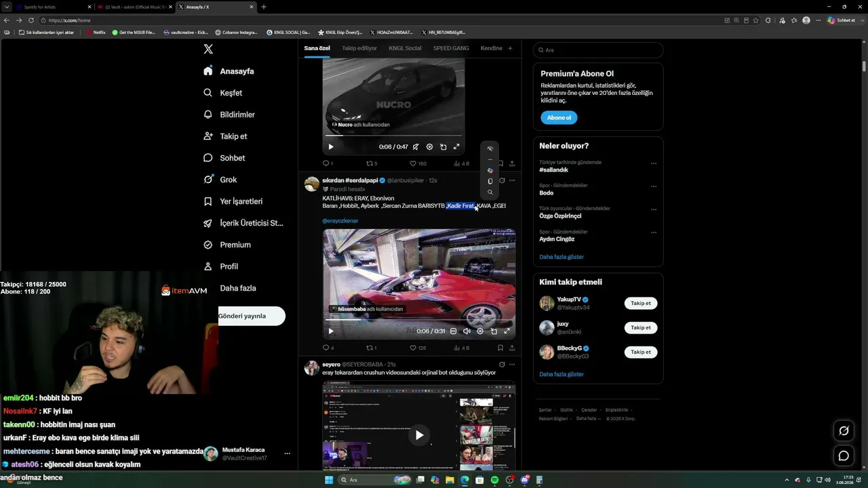Click the Windows Start button
868x488 pixels.
tap(329, 480)
